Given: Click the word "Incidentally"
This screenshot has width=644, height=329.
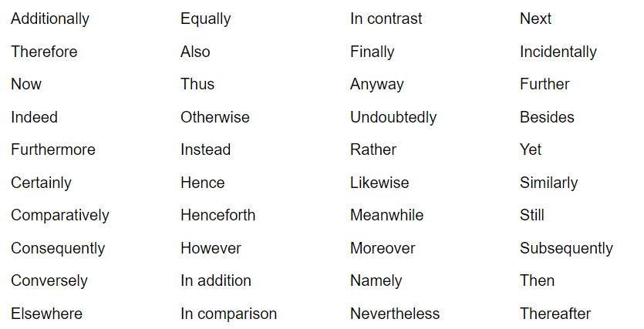Looking at the screenshot, I should [x=558, y=52].
